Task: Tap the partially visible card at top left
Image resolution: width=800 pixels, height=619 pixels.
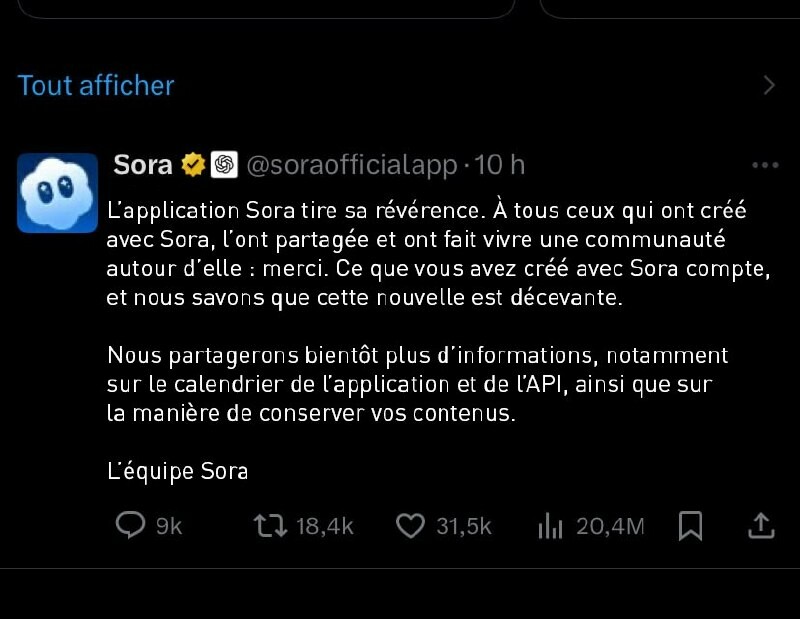Action: (x=260, y=8)
